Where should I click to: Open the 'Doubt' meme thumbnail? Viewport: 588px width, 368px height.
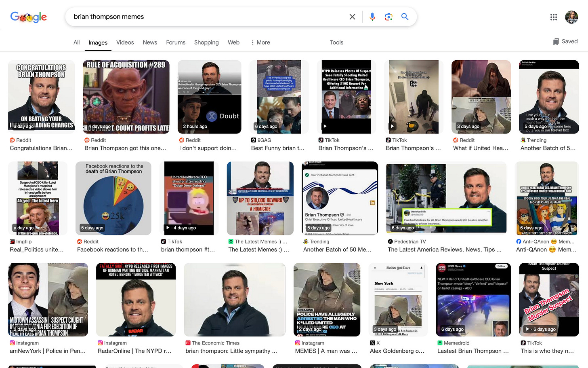(x=209, y=97)
